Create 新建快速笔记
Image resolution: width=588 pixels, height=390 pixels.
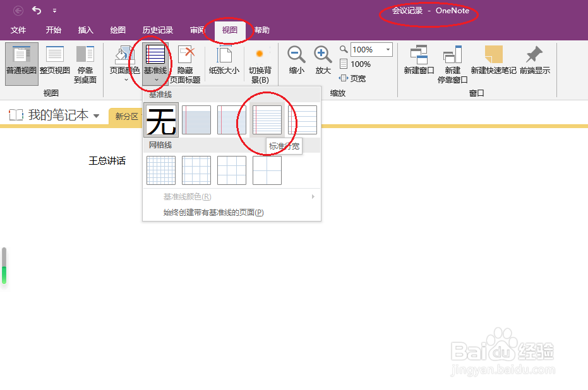[493, 61]
